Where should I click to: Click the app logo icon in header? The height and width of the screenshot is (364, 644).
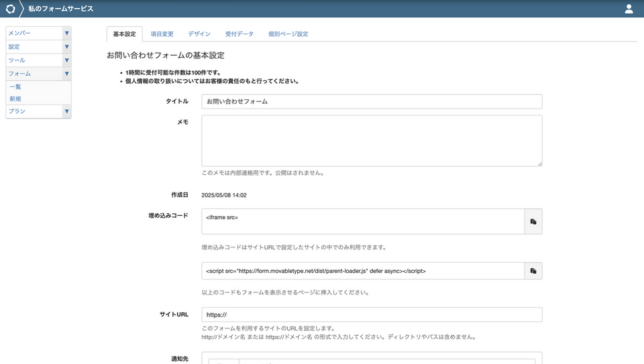(10, 9)
